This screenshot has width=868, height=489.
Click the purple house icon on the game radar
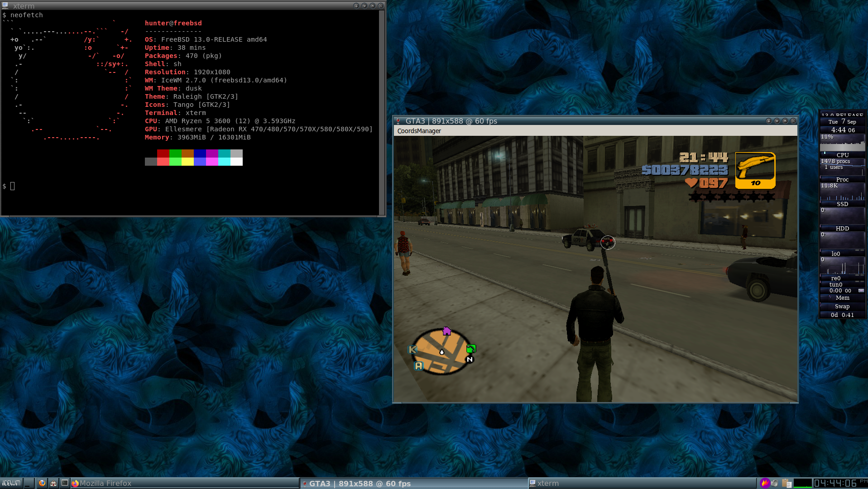(x=447, y=331)
